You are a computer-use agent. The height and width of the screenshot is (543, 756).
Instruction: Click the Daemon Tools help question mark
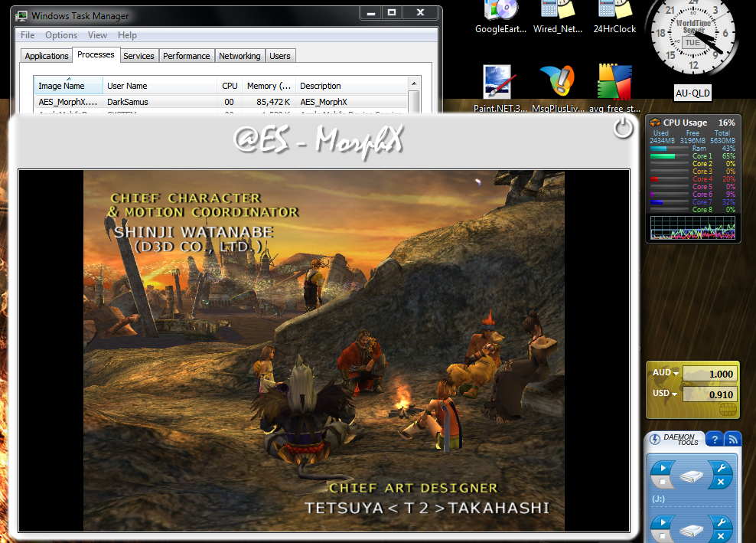pos(713,439)
